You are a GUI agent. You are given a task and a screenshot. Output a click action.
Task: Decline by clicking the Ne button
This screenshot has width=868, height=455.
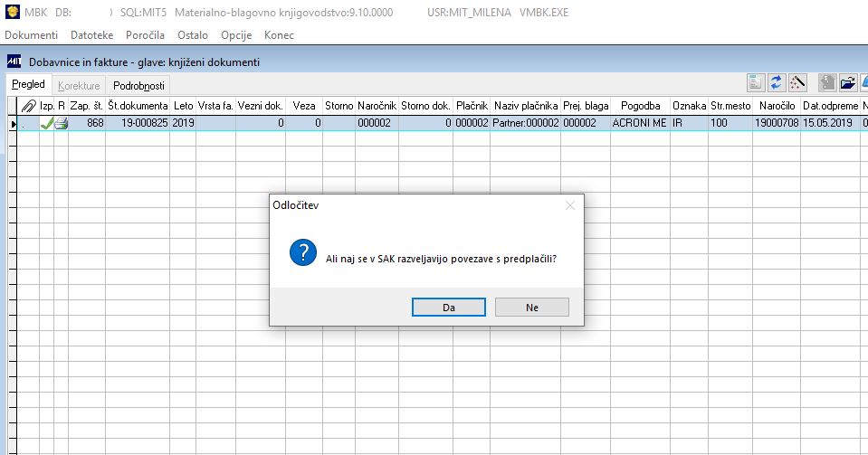click(x=532, y=308)
